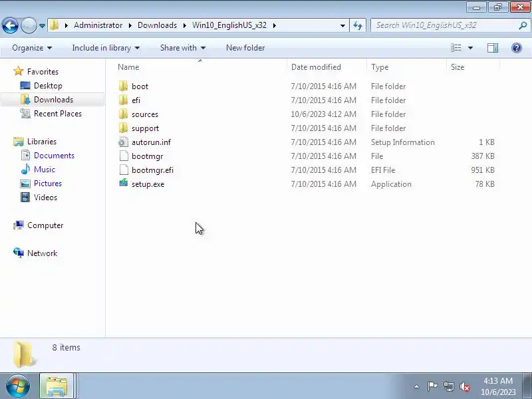This screenshot has width=532, height=399.
Task: Click Windows Explorer taskbar button
Action: pyautogui.click(x=57, y=386)
